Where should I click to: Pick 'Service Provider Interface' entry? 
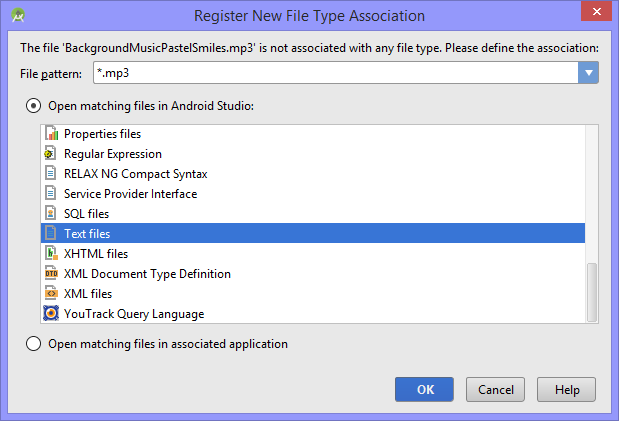tap(313, 194)
